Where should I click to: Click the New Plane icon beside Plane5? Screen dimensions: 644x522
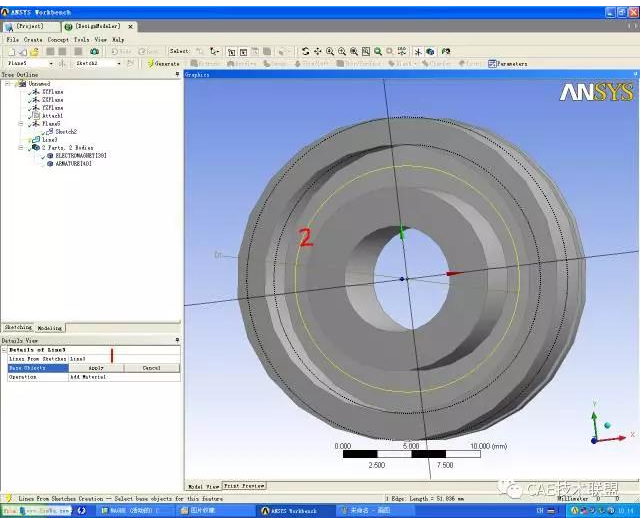click(62, 64)
